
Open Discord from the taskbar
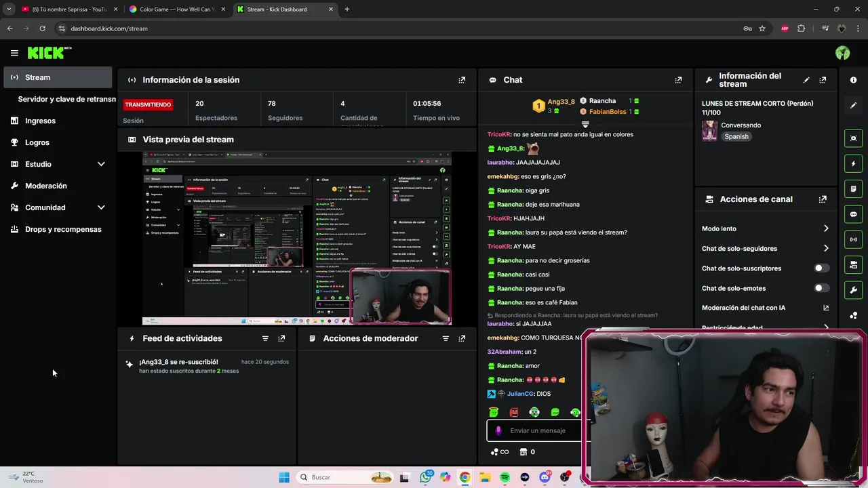coord(545,477)
